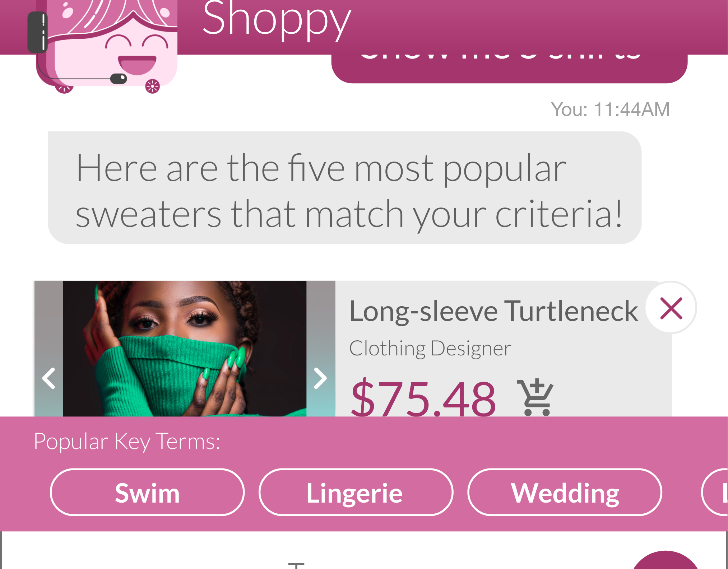
Task: Click the partially visible fourth key term
Action: pos(715,492)
